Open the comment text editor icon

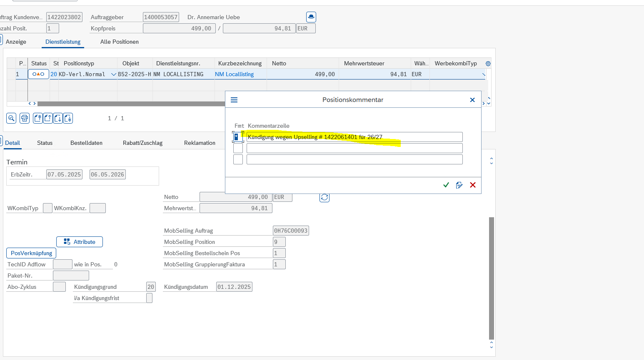[459, 185]
